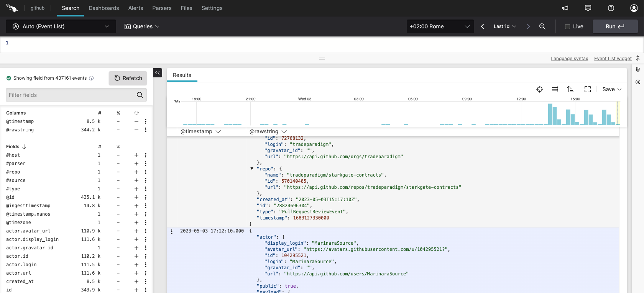Remove the @rawstring column with minus
Viewport: 644px width, 293px height.
pyautogui.click(x=136, y=130)
